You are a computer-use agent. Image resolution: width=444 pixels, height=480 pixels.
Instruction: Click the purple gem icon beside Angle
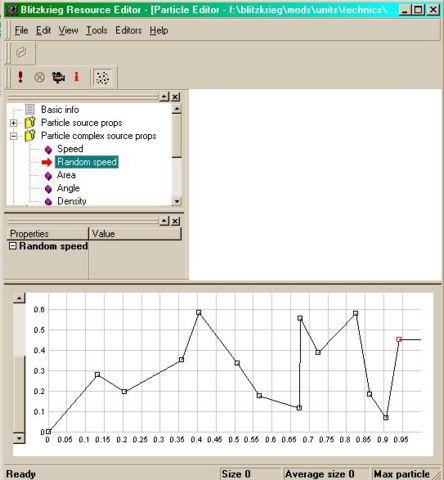(x=48, y=189)
